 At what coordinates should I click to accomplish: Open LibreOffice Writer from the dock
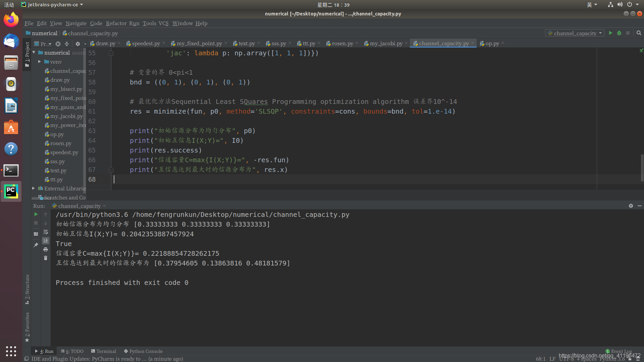click(x=11, y=106)
